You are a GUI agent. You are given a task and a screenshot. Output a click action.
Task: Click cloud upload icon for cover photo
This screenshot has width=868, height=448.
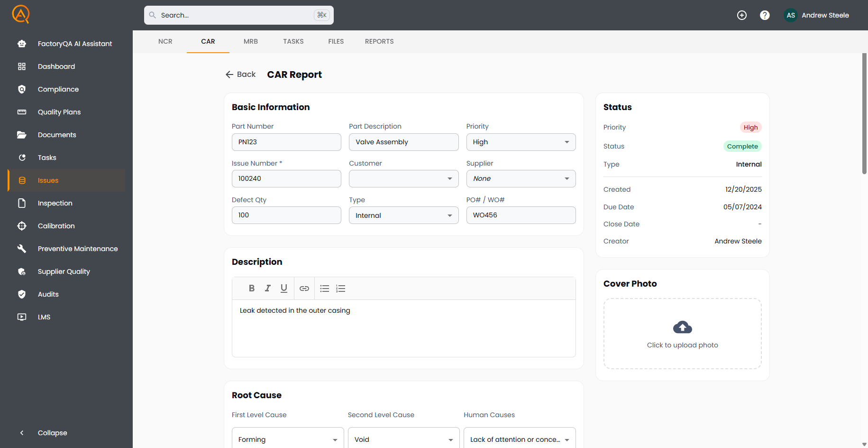coord(682,327)
